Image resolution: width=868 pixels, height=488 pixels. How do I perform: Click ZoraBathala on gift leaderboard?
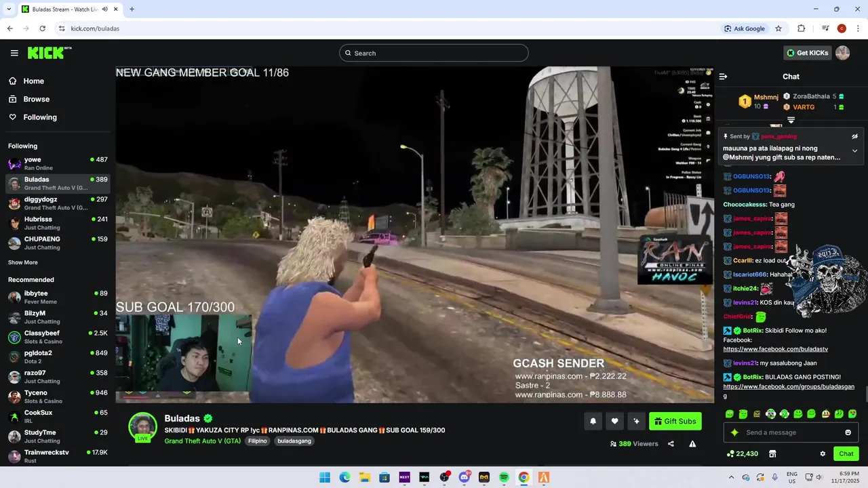811,96
